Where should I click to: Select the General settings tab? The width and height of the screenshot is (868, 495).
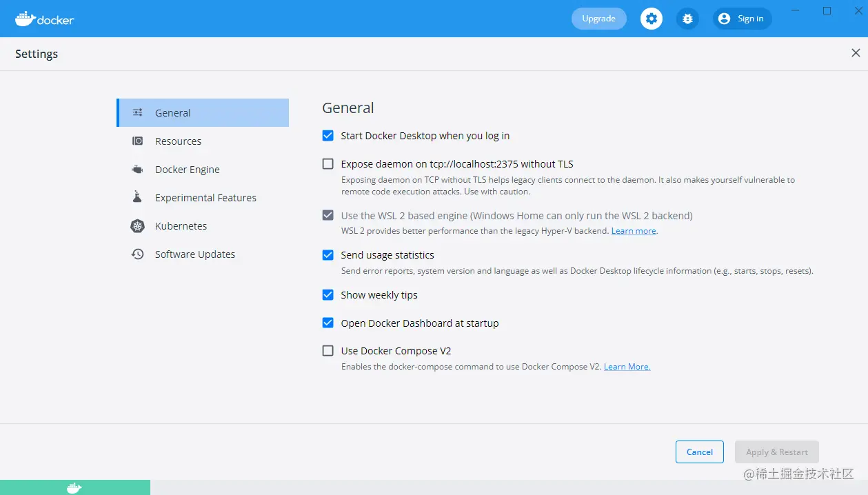[x=203, y=112]
